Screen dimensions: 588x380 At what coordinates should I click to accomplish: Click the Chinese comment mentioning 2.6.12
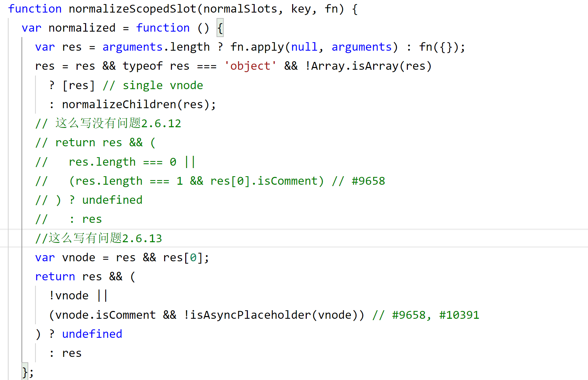click(107, 123)
